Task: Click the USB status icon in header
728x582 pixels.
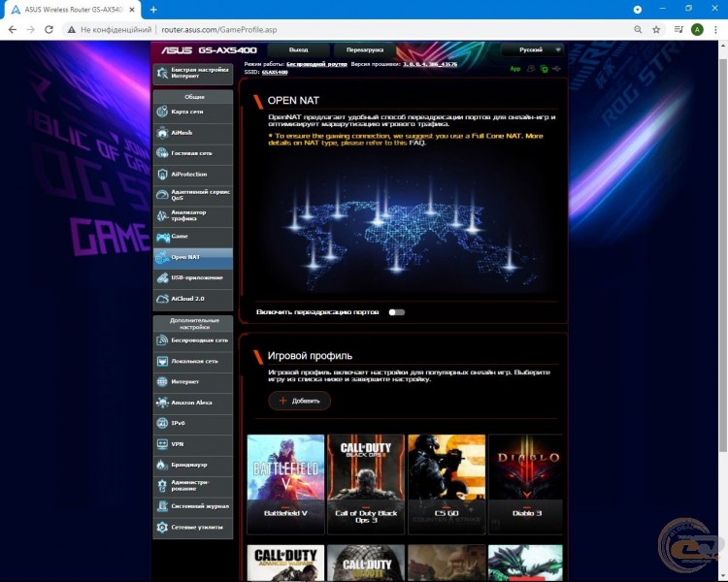Action: pos(557,69)
